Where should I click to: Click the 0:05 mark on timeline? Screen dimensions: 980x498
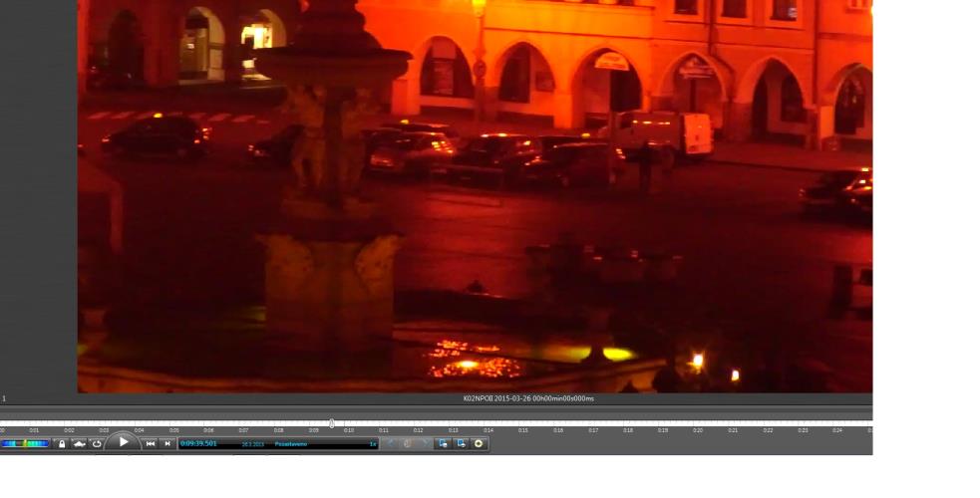pyautogui.click(x=174, y=430)
